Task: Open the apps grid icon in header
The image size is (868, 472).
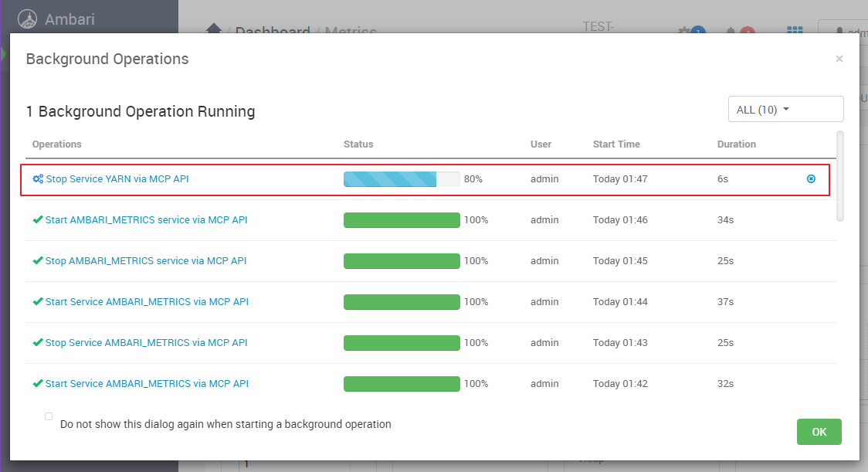Action: 795,29
